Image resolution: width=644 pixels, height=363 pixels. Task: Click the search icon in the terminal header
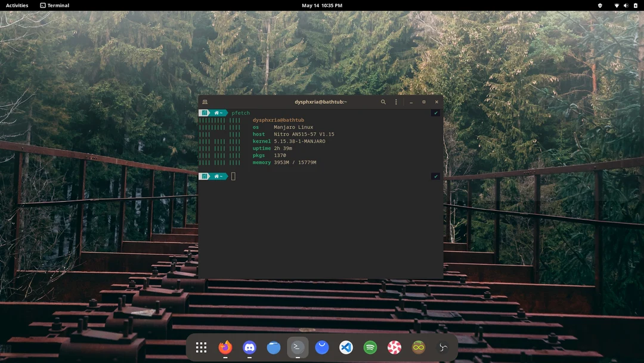[x=383, y=101]
